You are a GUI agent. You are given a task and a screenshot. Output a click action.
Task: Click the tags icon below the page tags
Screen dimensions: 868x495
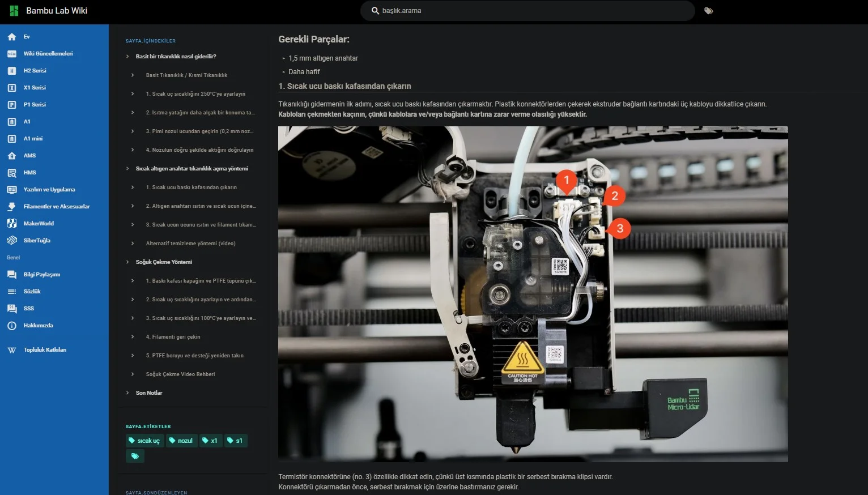pyautogui.click(x=135, y=456)
